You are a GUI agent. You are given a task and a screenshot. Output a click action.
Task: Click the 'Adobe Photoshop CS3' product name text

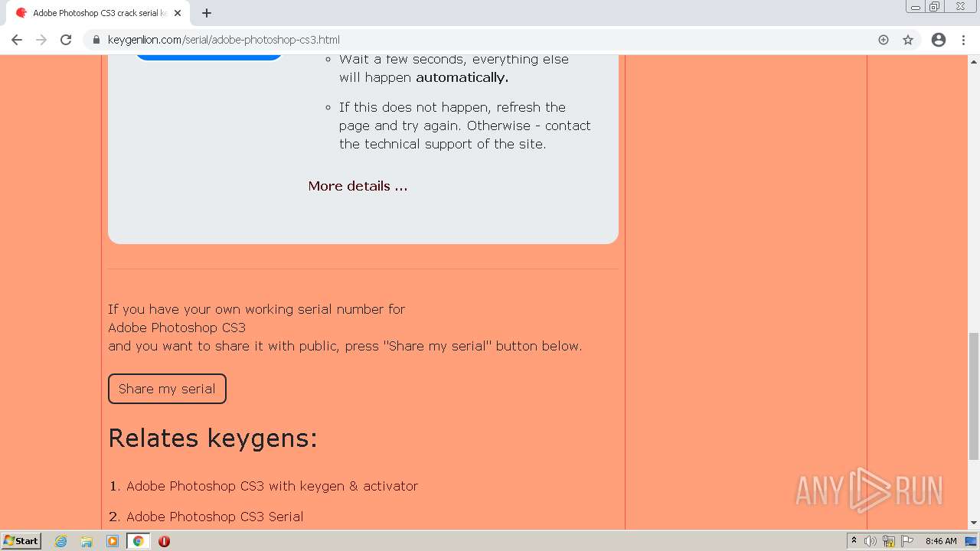(177, 328)
